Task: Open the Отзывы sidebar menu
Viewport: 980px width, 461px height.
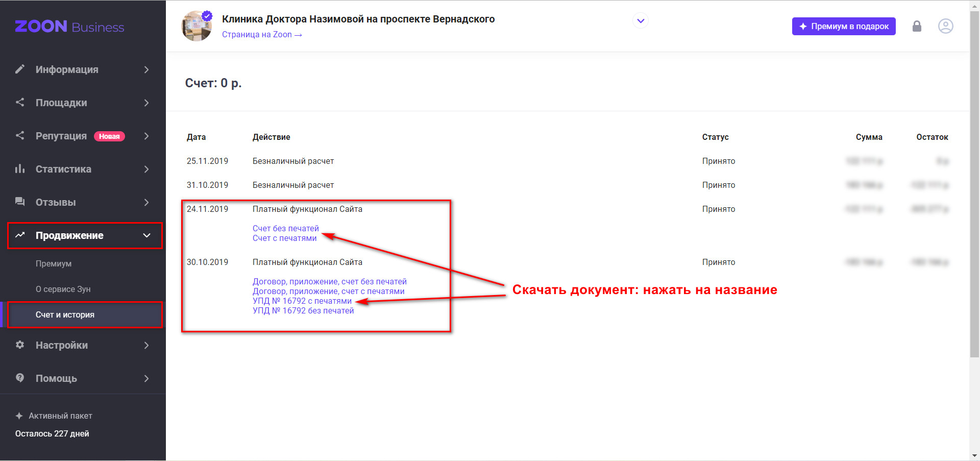Action: 83,202
